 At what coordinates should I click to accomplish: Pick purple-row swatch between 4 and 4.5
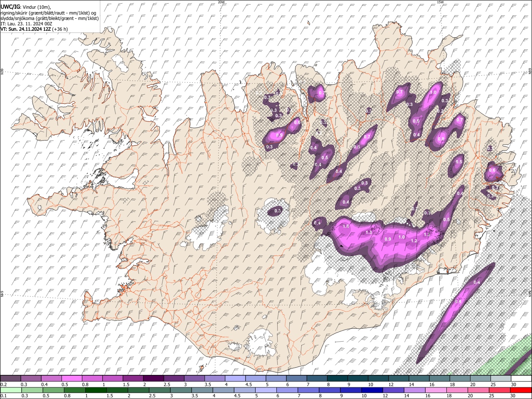click(x=235, y=379)
